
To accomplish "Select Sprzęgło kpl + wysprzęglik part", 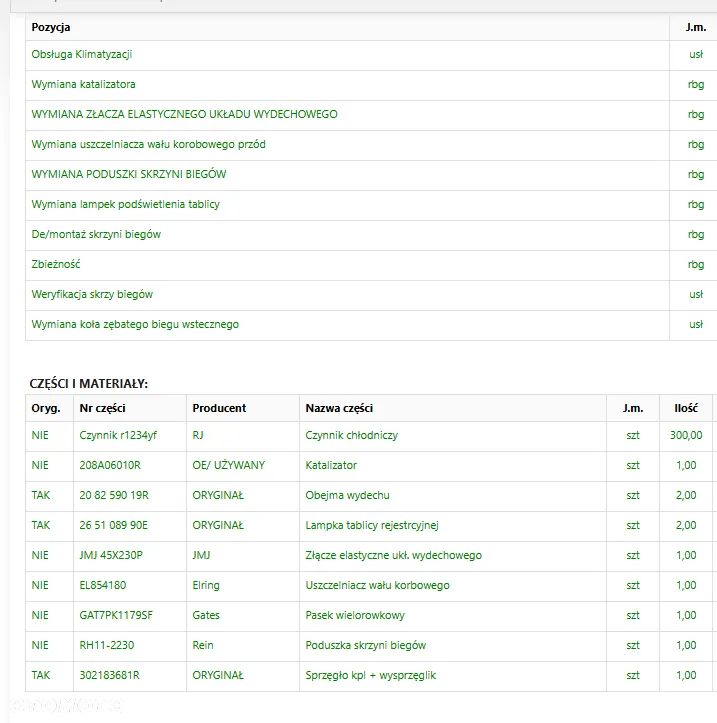I will tap(370, 675).
